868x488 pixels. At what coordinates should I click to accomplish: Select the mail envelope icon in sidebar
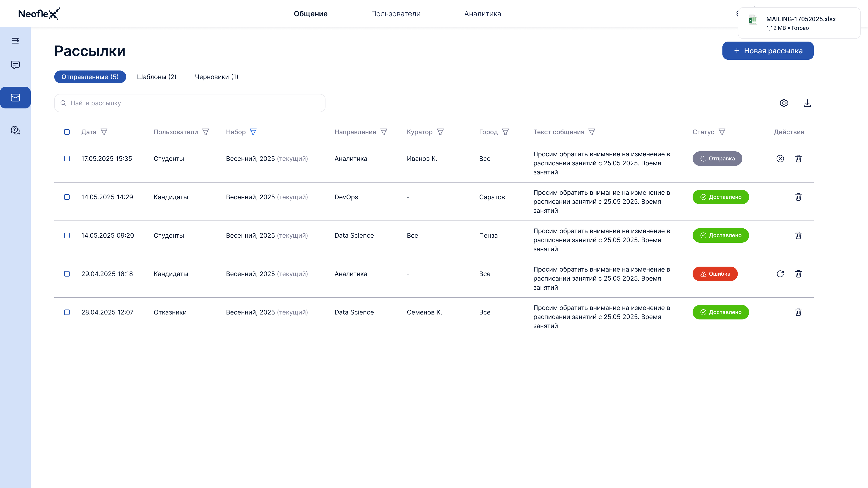coord(16,97)
